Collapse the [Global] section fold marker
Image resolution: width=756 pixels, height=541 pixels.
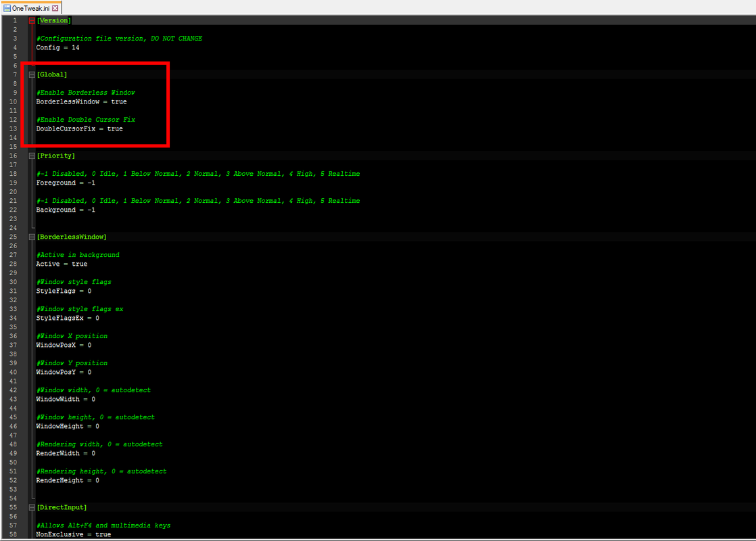[32, 75]
